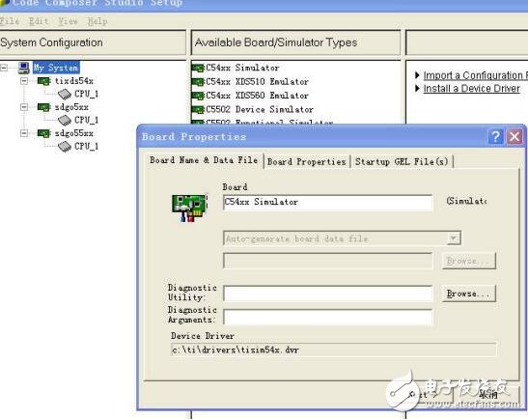Viewport: 528px width, 420px height.
Task: Open the File menu
Action: point(10,21)
